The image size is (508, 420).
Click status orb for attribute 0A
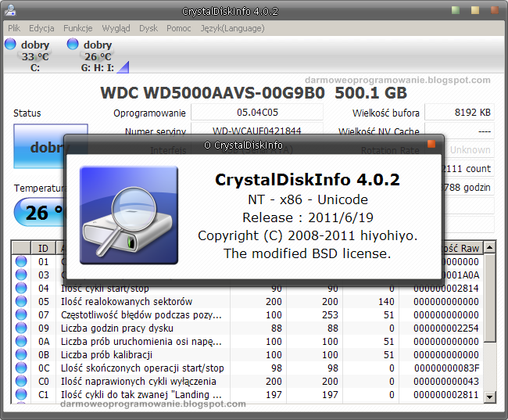pos(21,341)
